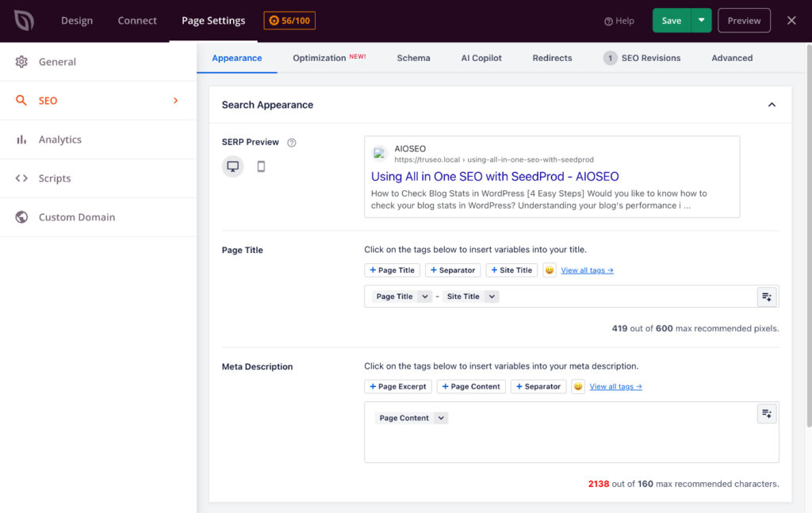This screenshot has width=812, height=513.
Task: Open Site Title tag dropdown in title field
Action: (x=492, y=297)
